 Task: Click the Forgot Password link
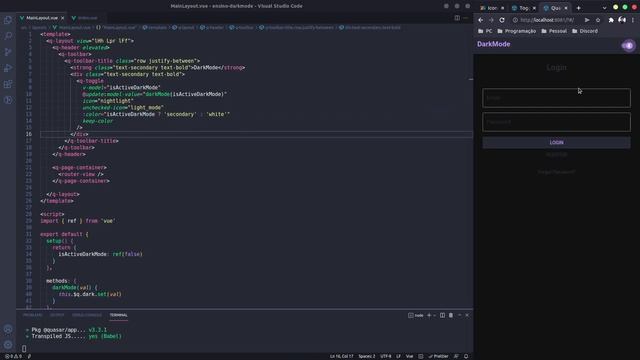(x=556, y=172)
